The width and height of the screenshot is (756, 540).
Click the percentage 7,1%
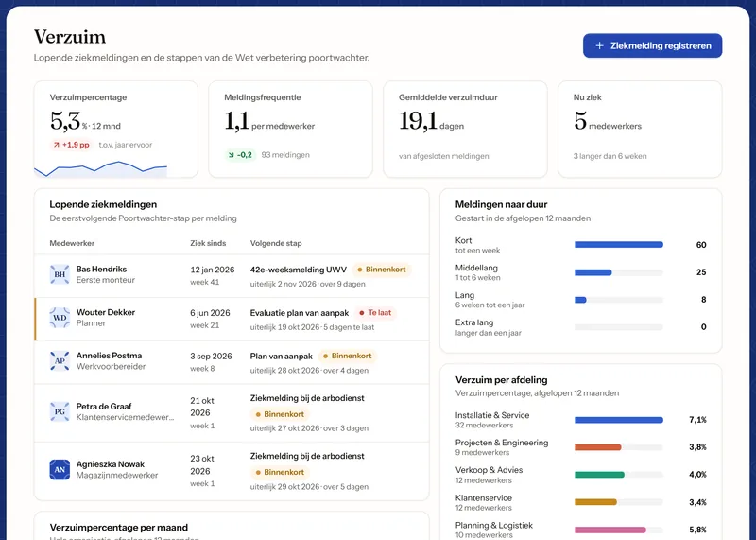[x=697, y=420]
